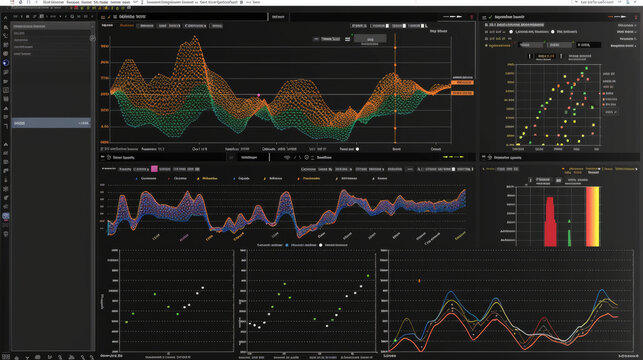Click the left panel header bar
The height and width of the screenshot is (360, 643).
pyautogui.click(x=51, y=26)
